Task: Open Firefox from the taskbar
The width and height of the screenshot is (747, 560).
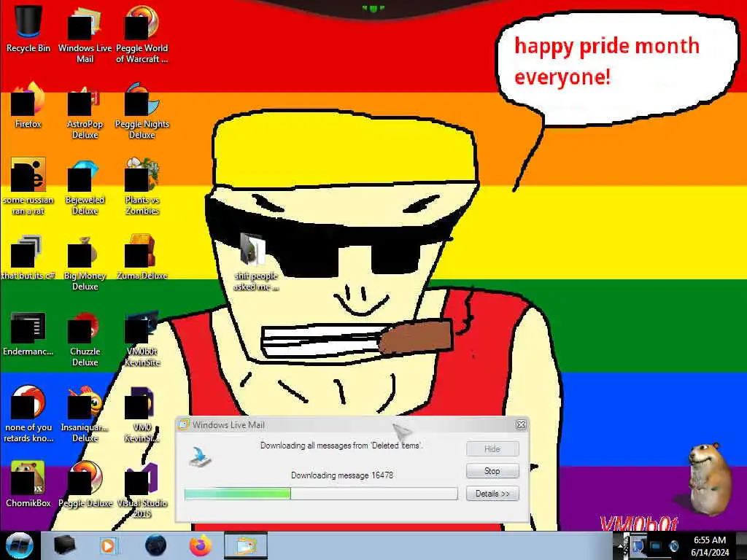Action: pos(201,545)
